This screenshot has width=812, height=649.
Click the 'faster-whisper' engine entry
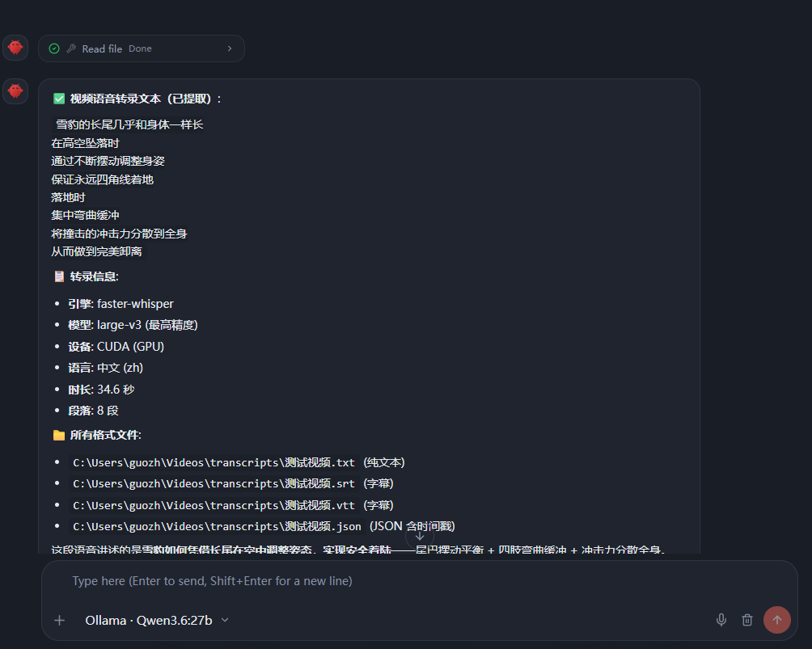[x=135, y=304]
